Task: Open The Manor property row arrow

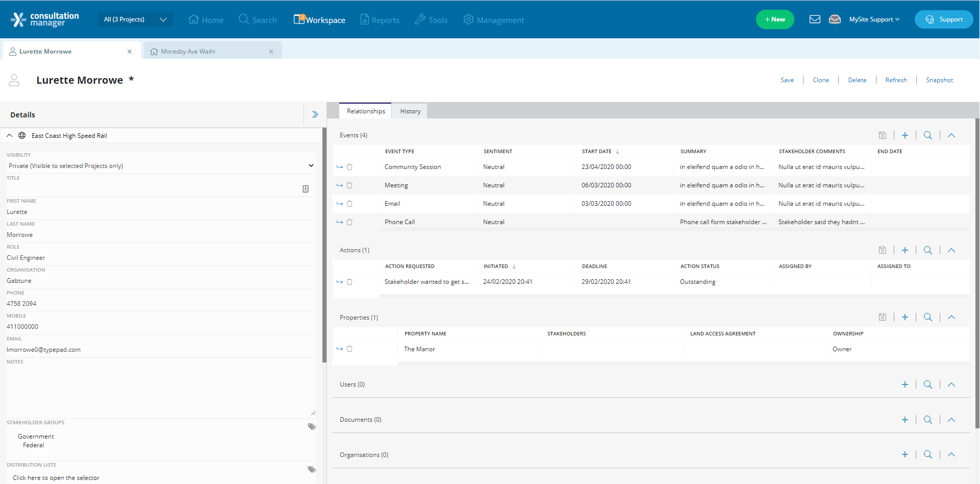Action: click(x=340, y=349)
